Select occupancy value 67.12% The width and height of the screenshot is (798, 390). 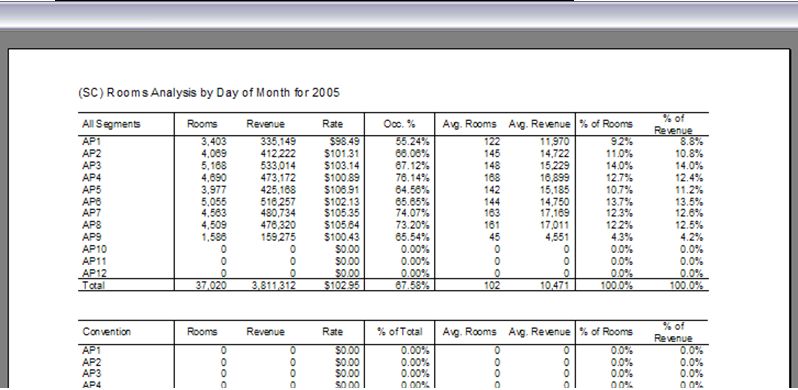tap(413, 165)
